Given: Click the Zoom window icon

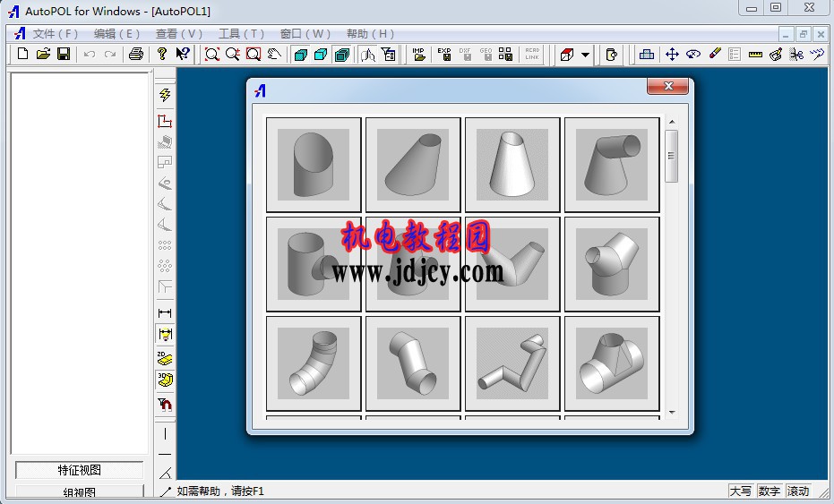Looking at the screenshot, I should coord(254,55).
